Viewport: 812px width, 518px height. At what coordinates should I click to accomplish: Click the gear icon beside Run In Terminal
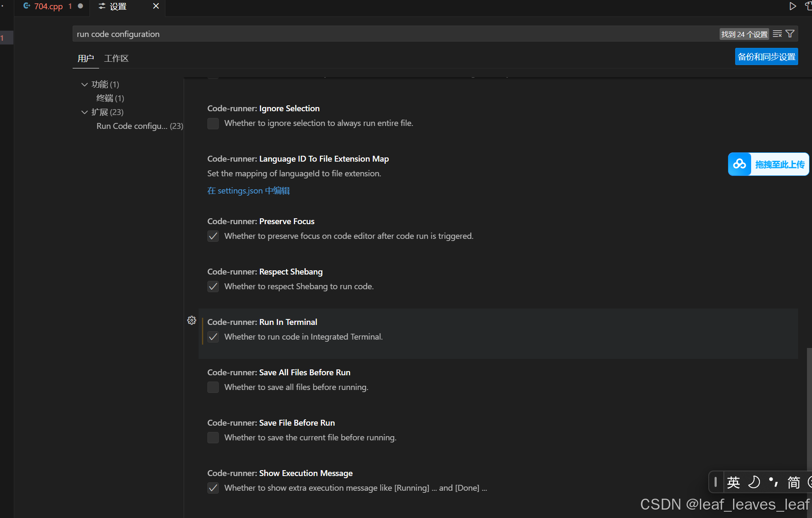pos(191,320)
